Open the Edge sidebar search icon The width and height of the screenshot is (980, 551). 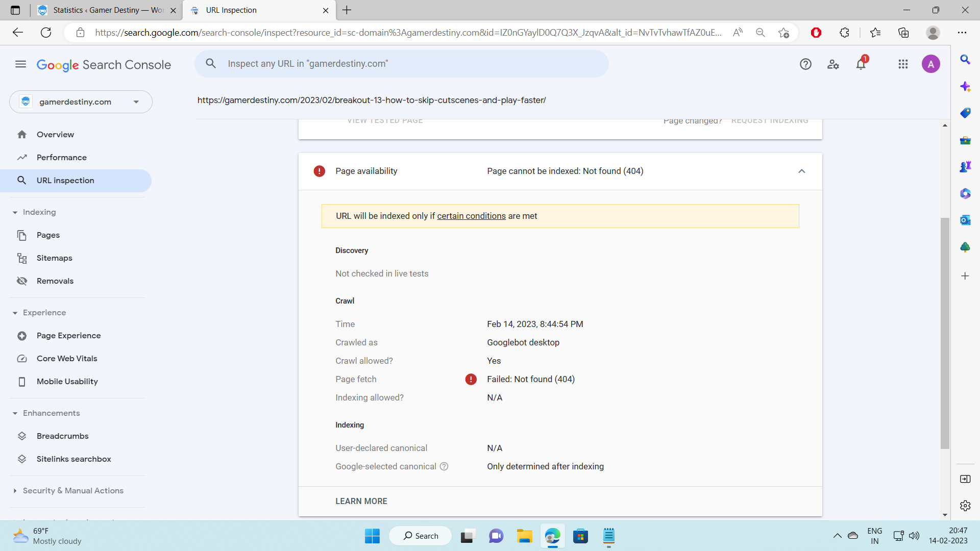pos(965,60)
